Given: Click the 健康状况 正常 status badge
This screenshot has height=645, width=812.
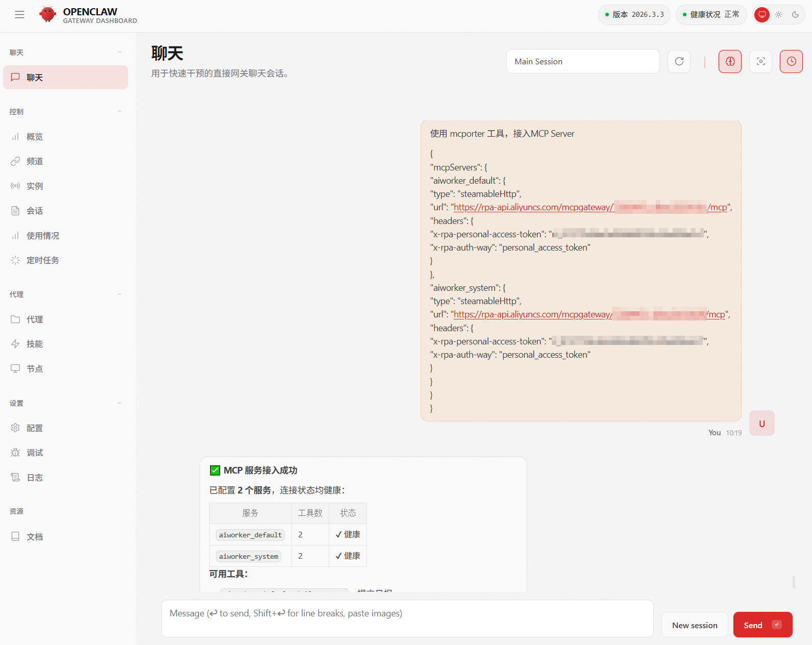Looking at the screenshot, I should (711, 15).
